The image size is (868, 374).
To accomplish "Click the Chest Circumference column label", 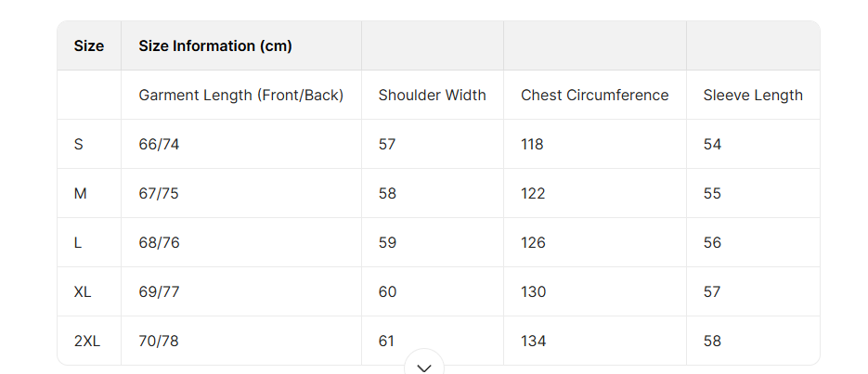I will [x=594, y=95].
